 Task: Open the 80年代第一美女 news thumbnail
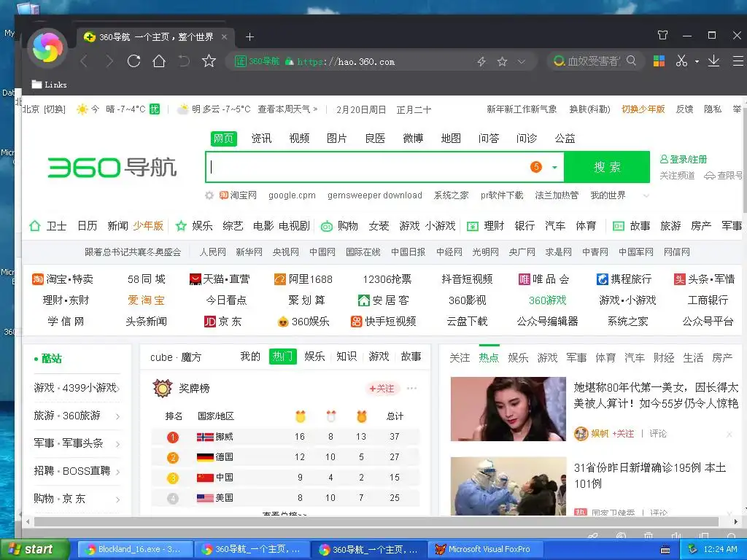(x=508, y=409)
